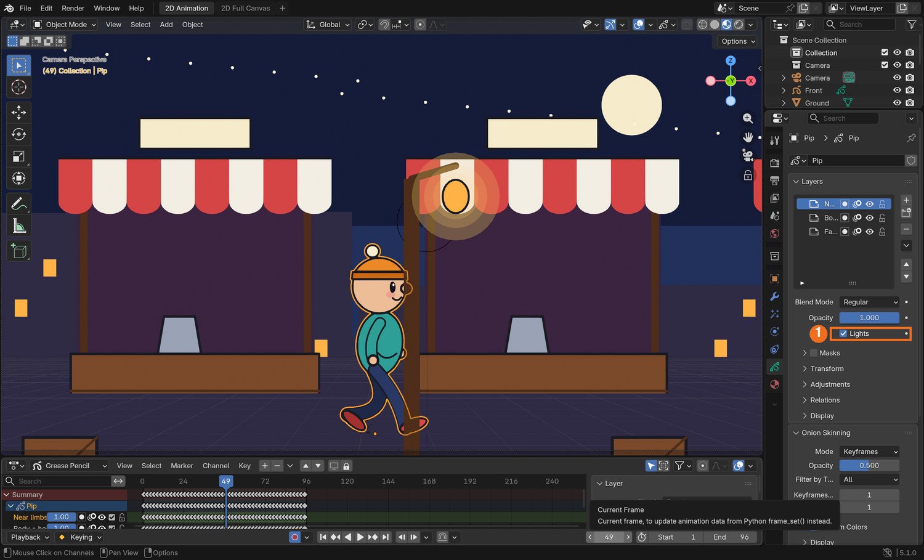Open the Onion Skinning Mode Keyframes dropdown

coord(869,452)
